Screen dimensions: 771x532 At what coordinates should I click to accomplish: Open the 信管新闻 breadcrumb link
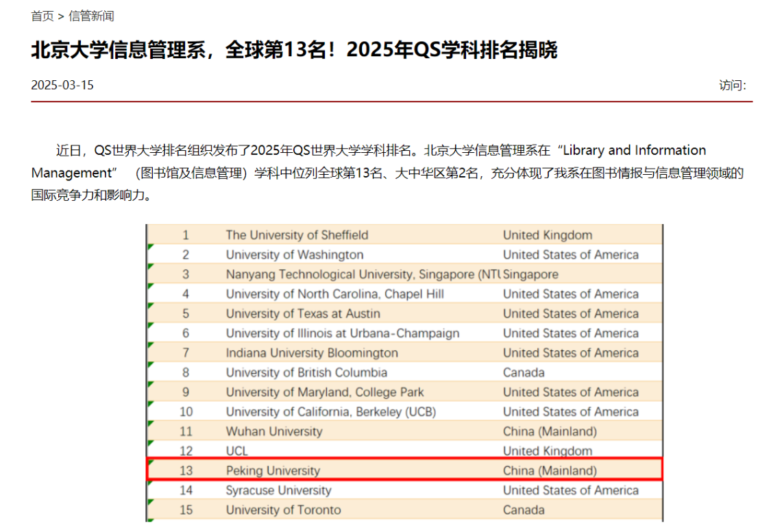[91, 16]
